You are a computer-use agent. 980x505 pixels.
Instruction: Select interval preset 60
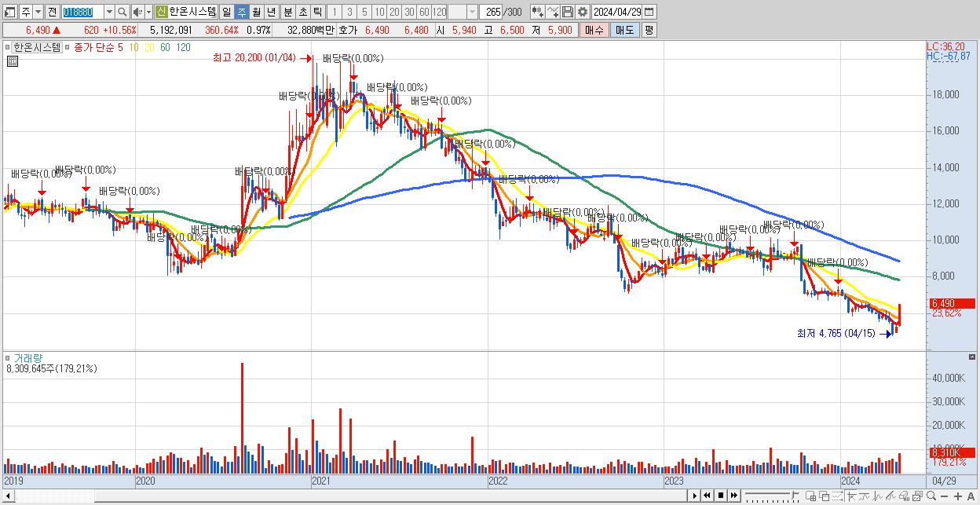pyautogui.click(x=424, y=12)
